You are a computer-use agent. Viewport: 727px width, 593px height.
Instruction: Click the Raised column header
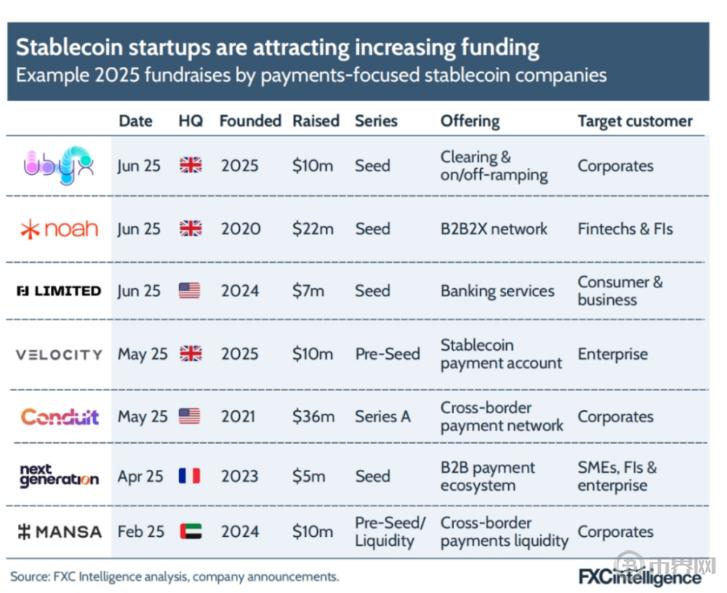[x=315, y=121]
